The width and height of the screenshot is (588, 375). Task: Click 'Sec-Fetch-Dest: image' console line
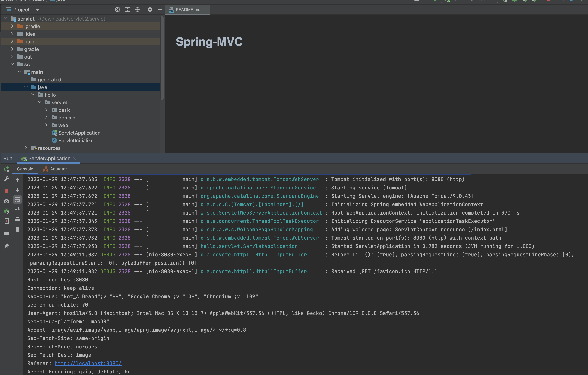point(59,355)
